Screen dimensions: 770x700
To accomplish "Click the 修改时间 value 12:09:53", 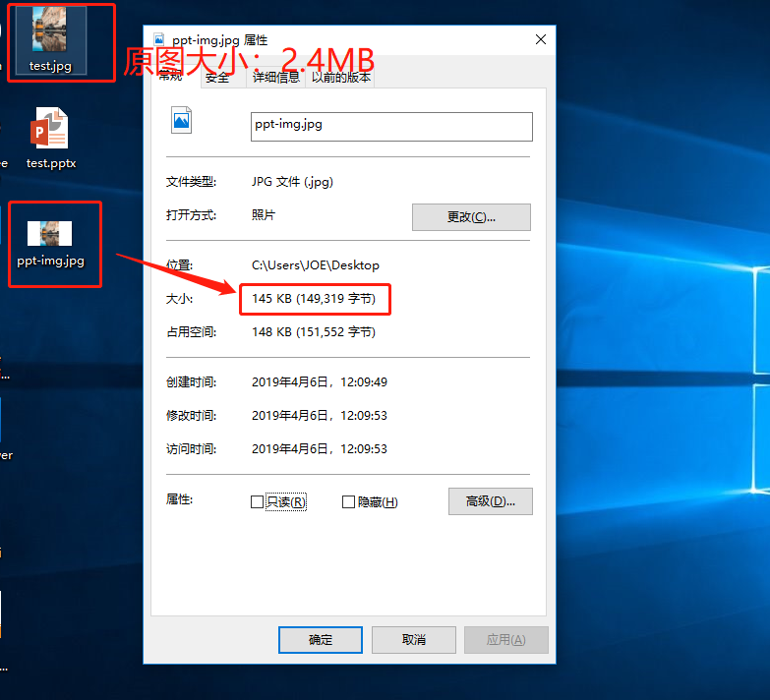I will coord(364,416).
